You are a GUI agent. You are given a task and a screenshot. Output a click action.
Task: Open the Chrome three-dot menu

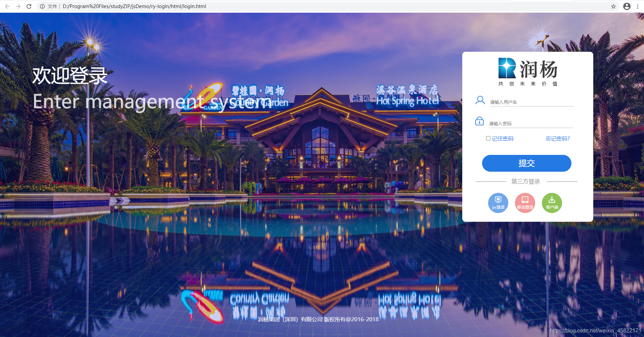point(638,6)
